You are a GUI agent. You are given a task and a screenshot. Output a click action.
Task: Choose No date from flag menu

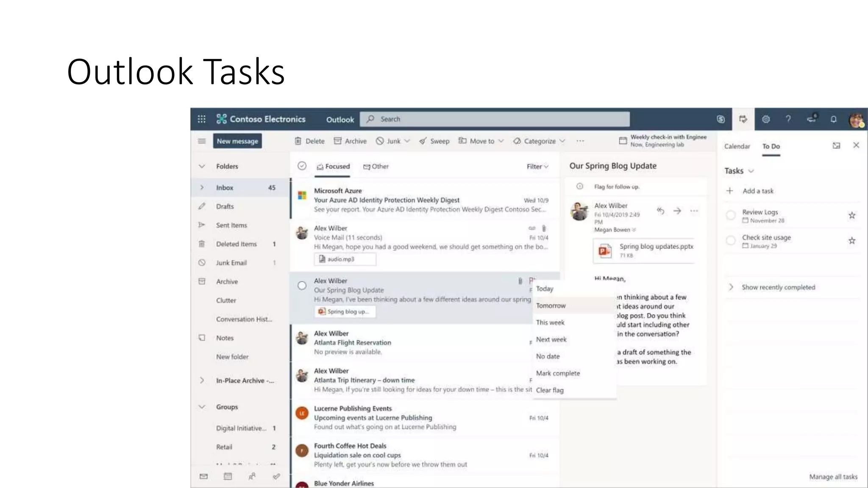click(574, 356)
